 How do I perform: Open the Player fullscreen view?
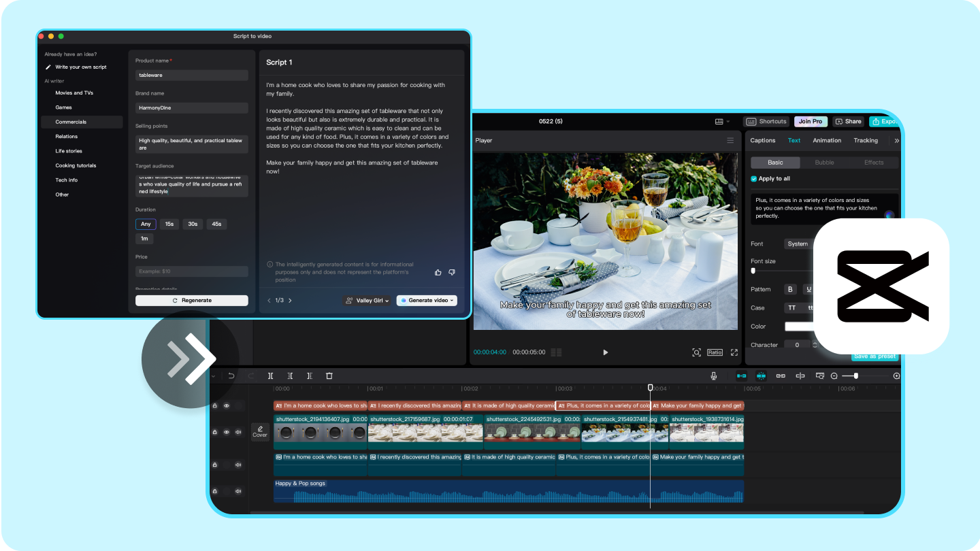pos(734,352)
